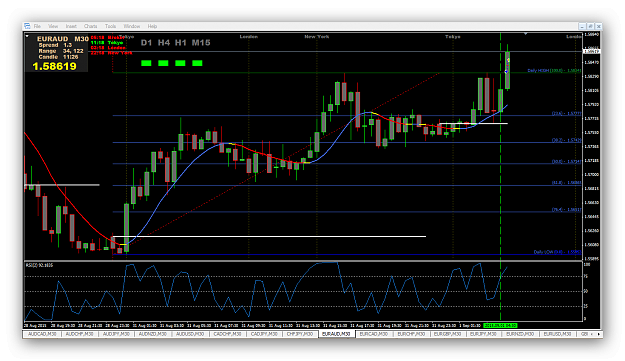Switch to the AUDUSD,M30 chart tab
Image resolution: width=625 pixels, height=361 pixels.
click(x=190, y=334)
